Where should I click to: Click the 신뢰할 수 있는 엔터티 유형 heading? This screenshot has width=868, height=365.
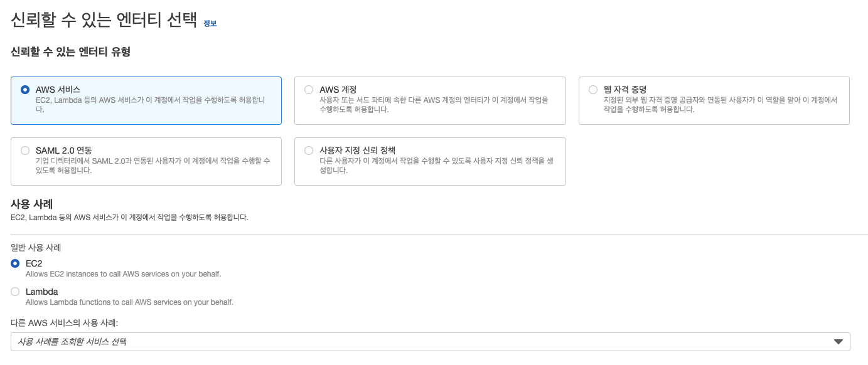coord(70,52)
